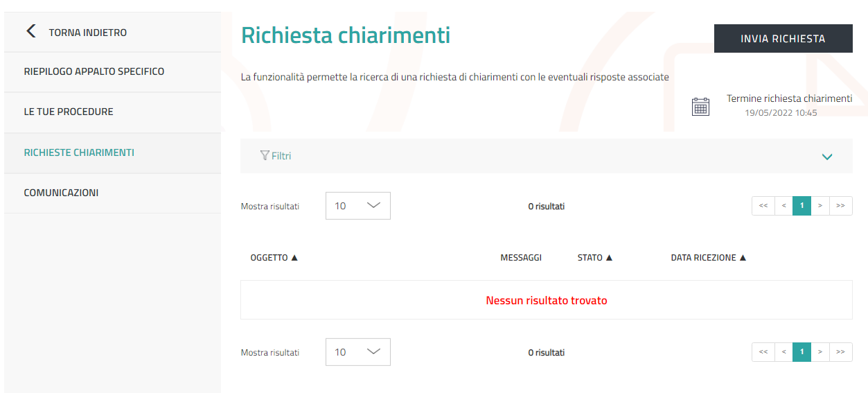Go to first page in bottom pagination

763,352
